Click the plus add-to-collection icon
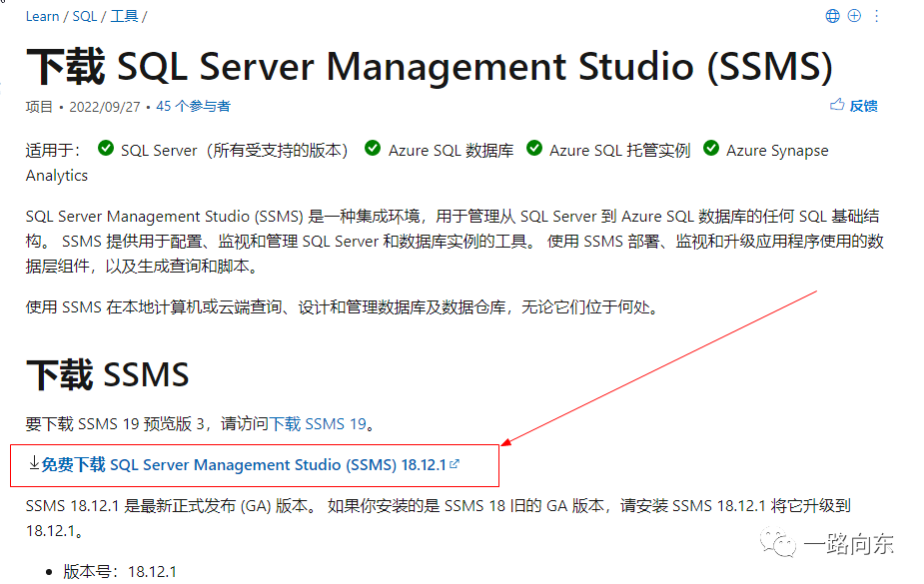Image resolution: width=924 pixels, height=584 pixels. (x=854, y=16)
